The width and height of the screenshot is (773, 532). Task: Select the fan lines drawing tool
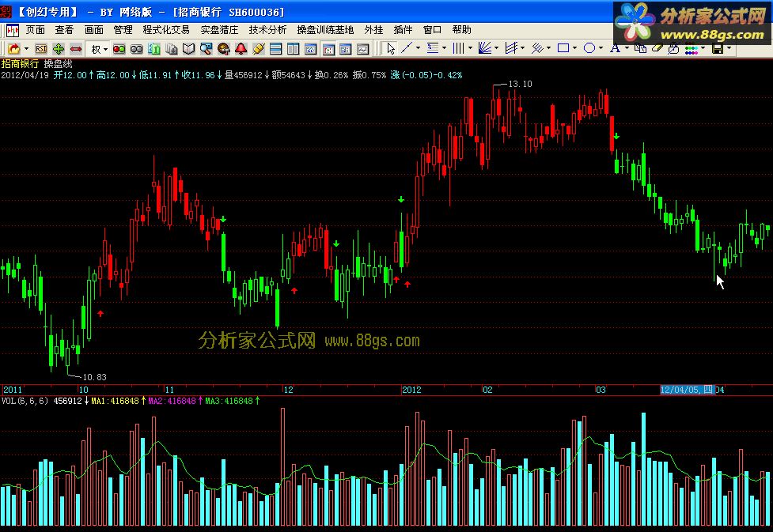click(485, 47)
